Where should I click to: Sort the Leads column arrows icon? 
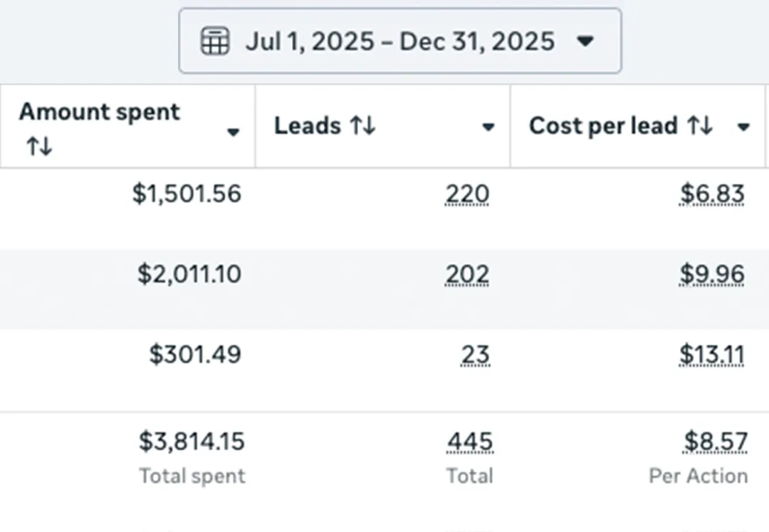coord(362,126)
